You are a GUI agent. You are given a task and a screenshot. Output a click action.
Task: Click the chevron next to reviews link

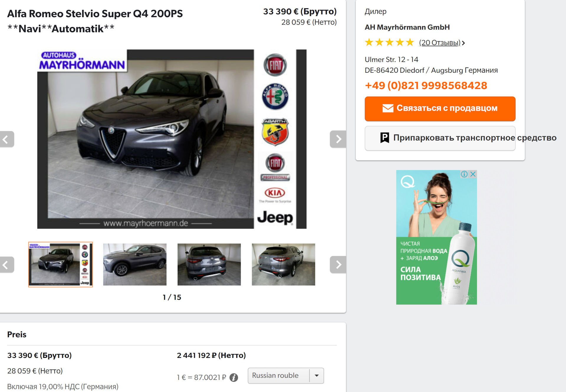coord(463,43)
